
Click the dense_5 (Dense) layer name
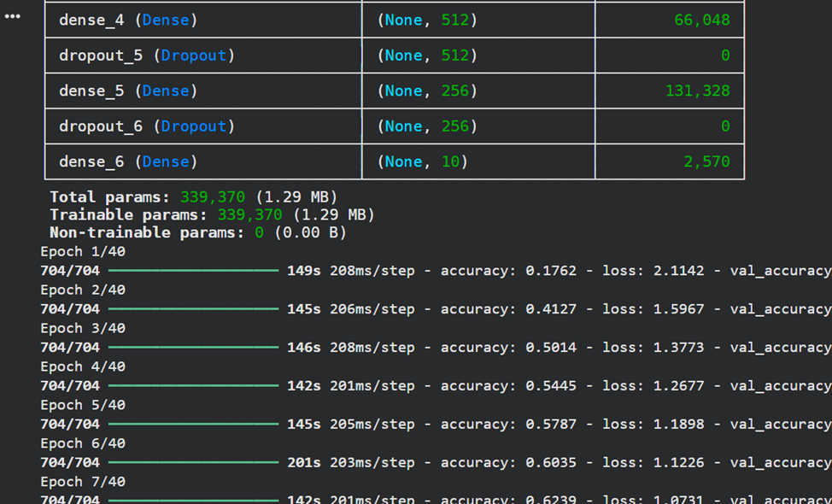point(128,91)
